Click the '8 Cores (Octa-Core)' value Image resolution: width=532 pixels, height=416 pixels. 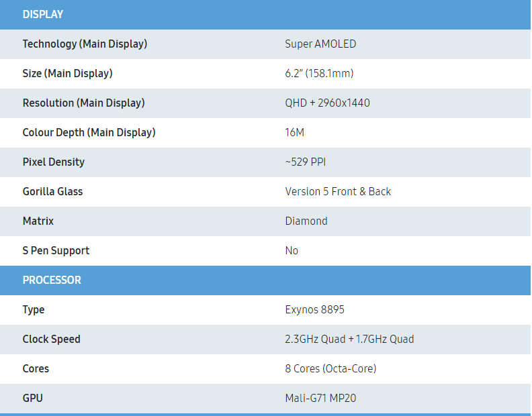[330, 369]
